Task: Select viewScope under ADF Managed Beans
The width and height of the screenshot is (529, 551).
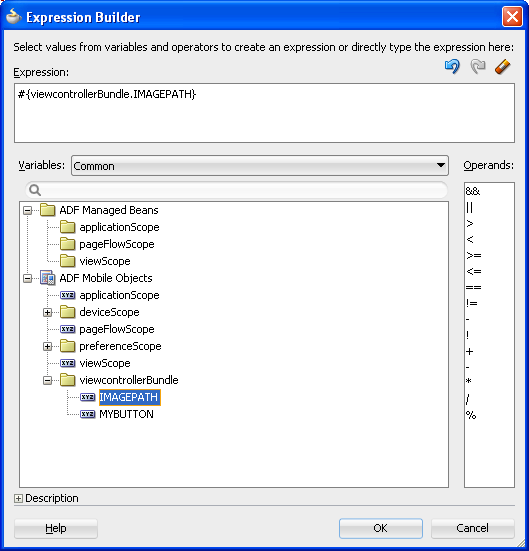Action: point(105,261)
